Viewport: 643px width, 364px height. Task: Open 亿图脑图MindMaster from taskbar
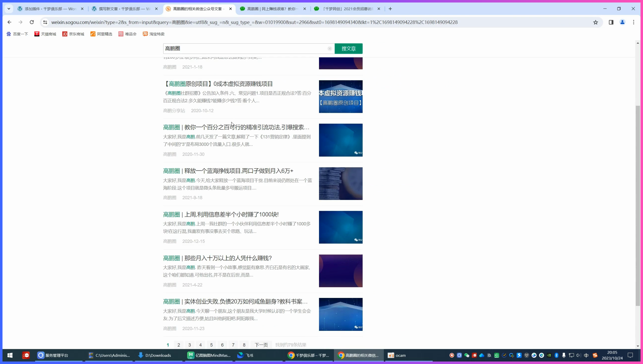pos(209,355)
